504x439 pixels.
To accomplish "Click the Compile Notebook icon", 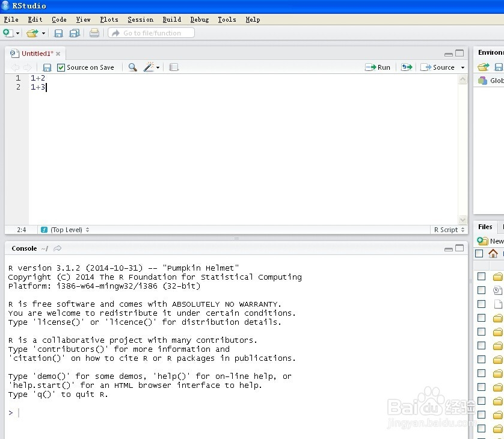I will point(174,67).
